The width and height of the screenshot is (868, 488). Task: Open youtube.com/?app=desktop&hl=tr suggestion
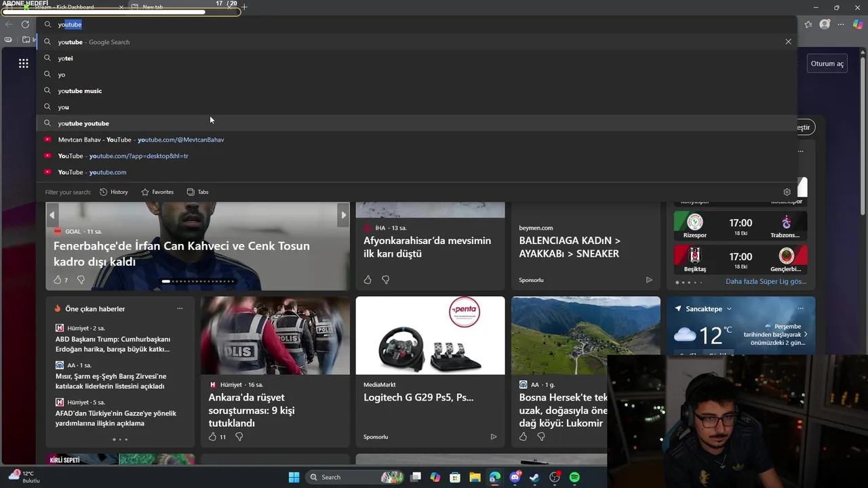[x=417, y=156]
